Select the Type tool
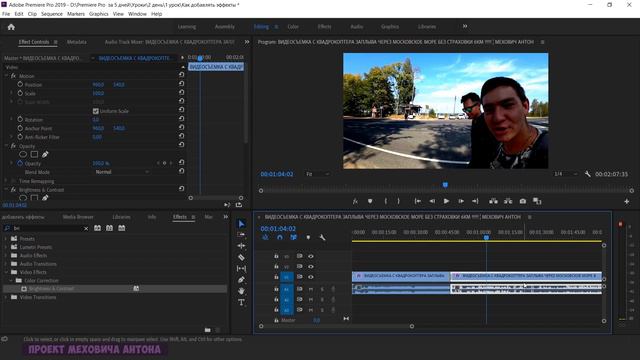 point(241,302)
